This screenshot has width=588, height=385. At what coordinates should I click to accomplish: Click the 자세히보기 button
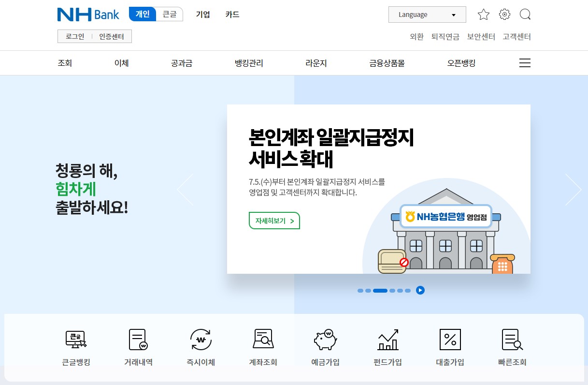click(274, 221)
